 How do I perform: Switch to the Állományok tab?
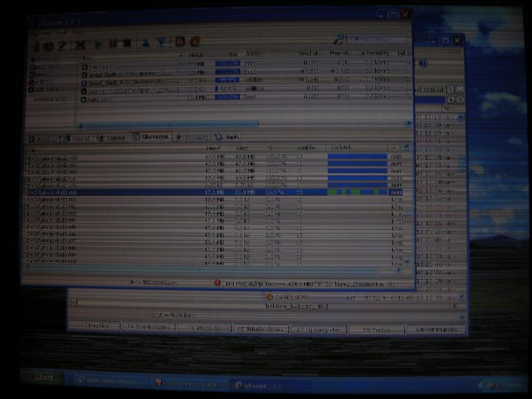pyautogui.click(x=151, y=137)
